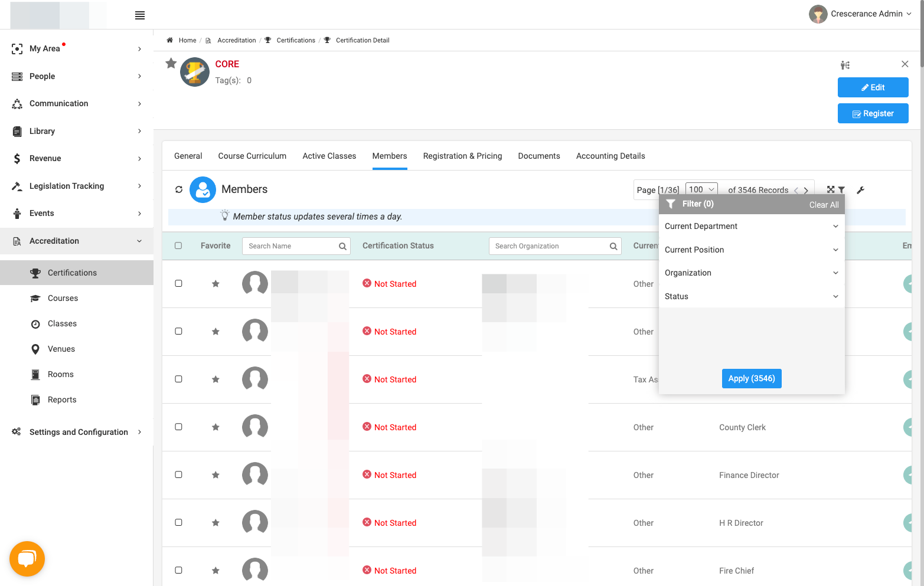Expand the Current Department filter
The image size is (924, 586).
tap(752, 226)
